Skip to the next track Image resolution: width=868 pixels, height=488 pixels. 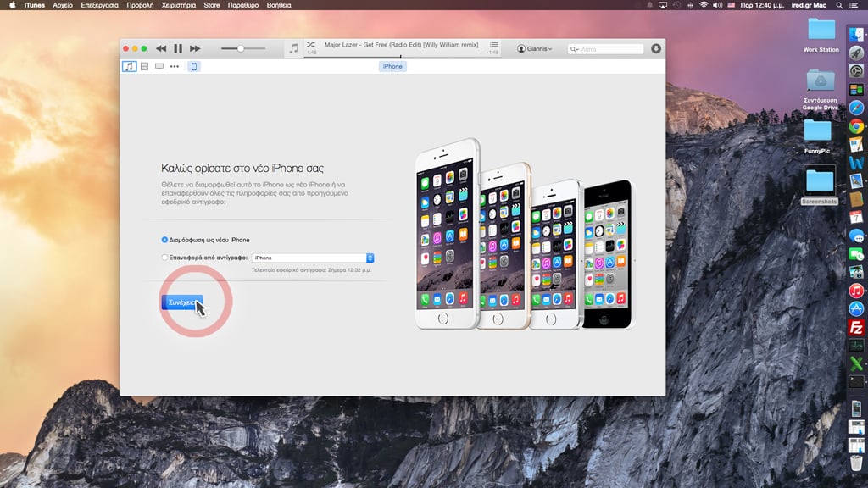coord(195,49)
